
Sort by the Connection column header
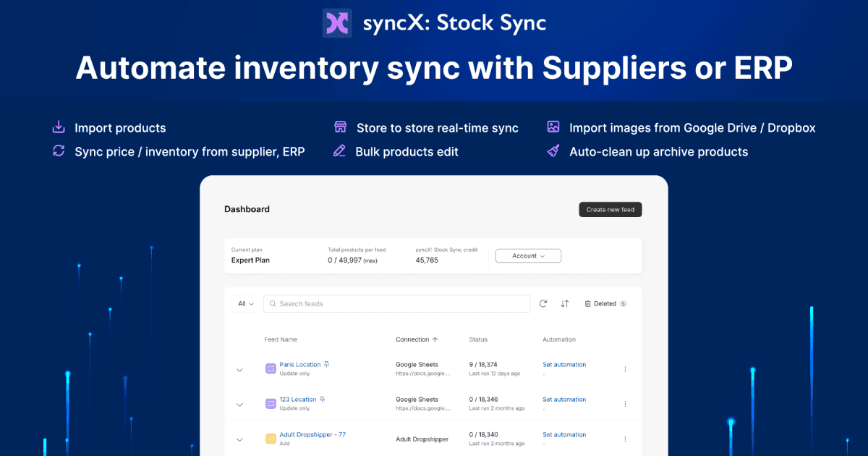pos(417,339)
